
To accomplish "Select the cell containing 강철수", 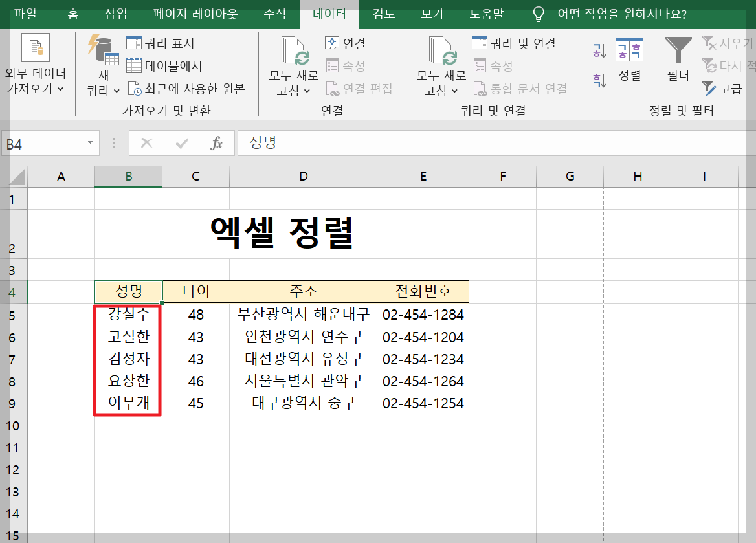I will [128, 315].
